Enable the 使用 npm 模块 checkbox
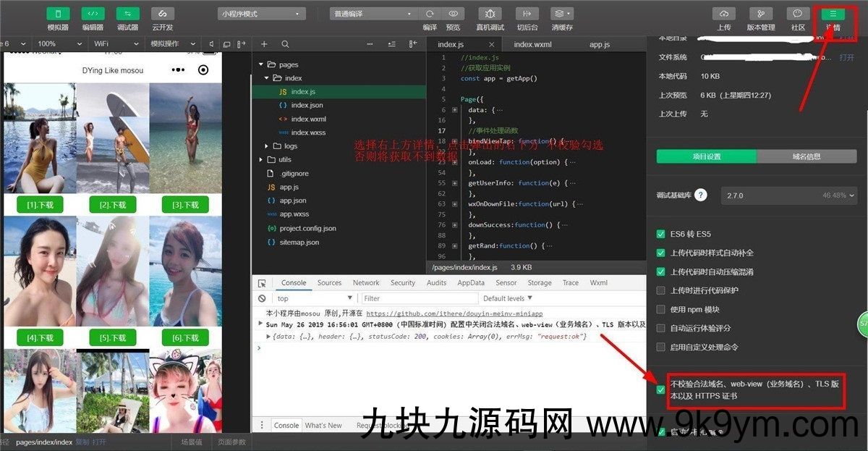 point(660,309)
